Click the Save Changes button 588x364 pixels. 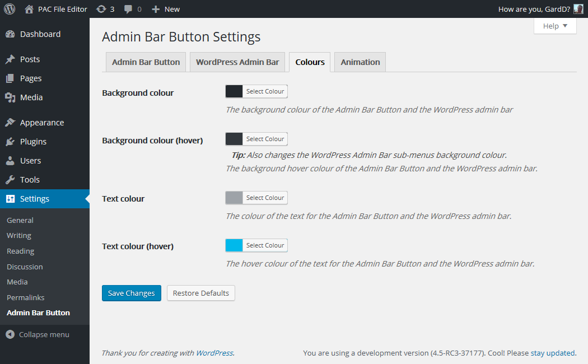132,293
